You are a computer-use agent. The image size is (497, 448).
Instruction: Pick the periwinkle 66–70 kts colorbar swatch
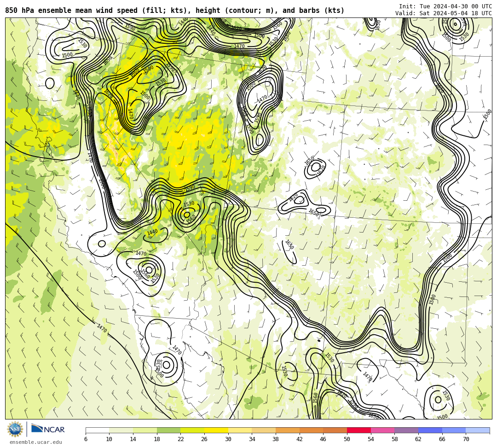(x=454, y=430)
